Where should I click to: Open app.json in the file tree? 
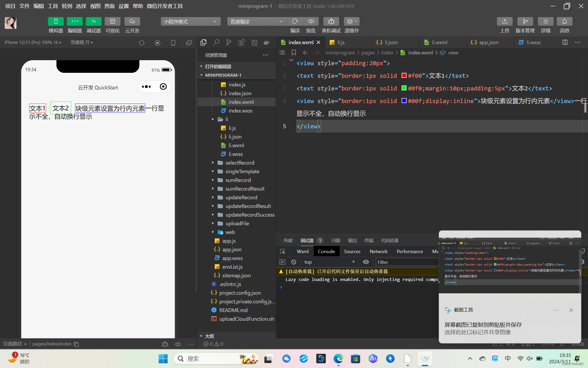[x=232, y=249]
